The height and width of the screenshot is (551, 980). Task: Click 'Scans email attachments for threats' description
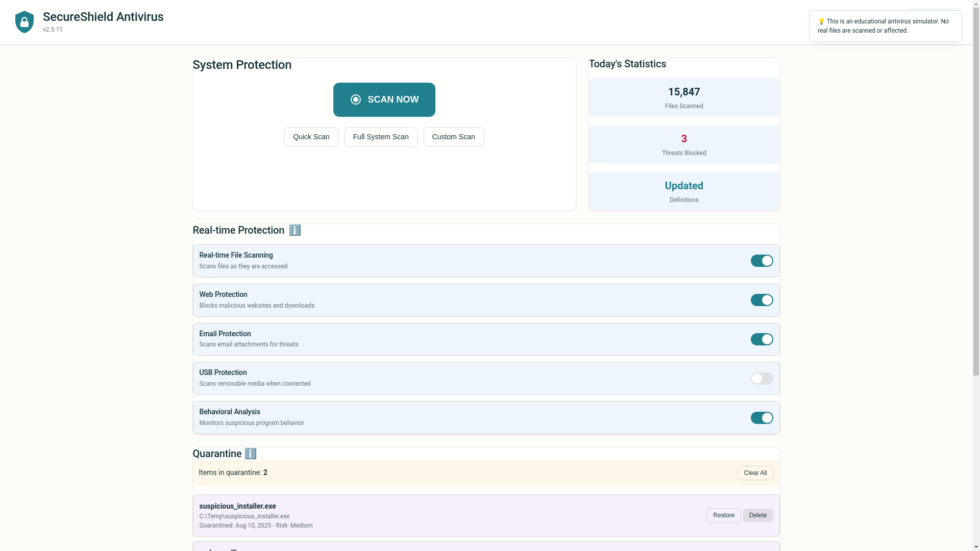(249, 344)
